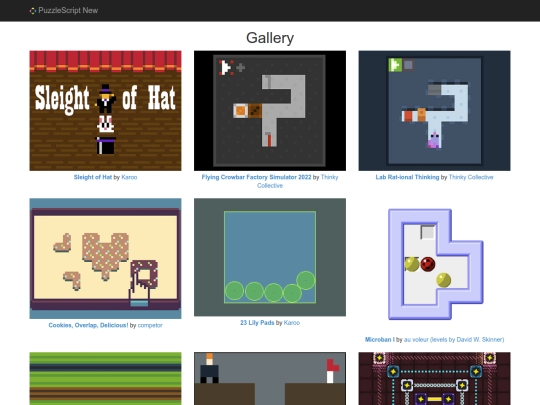Visit author competor's link

point(150,325)
